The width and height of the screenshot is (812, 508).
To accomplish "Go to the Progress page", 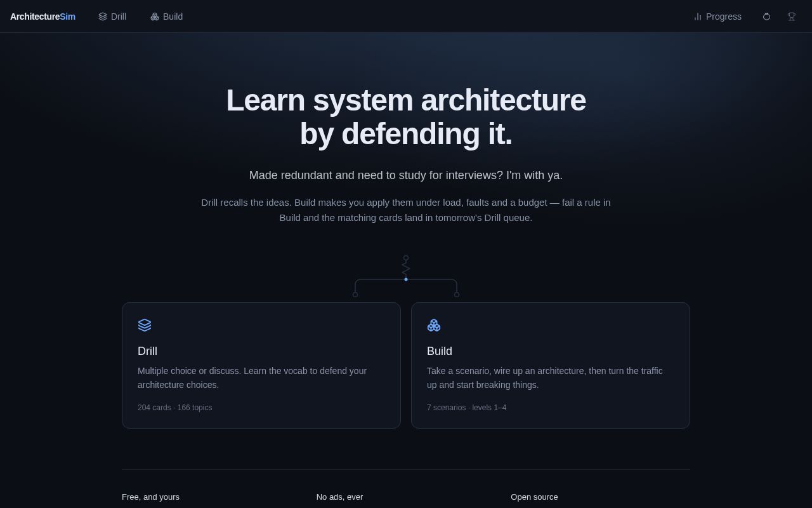I will [717, 17].
